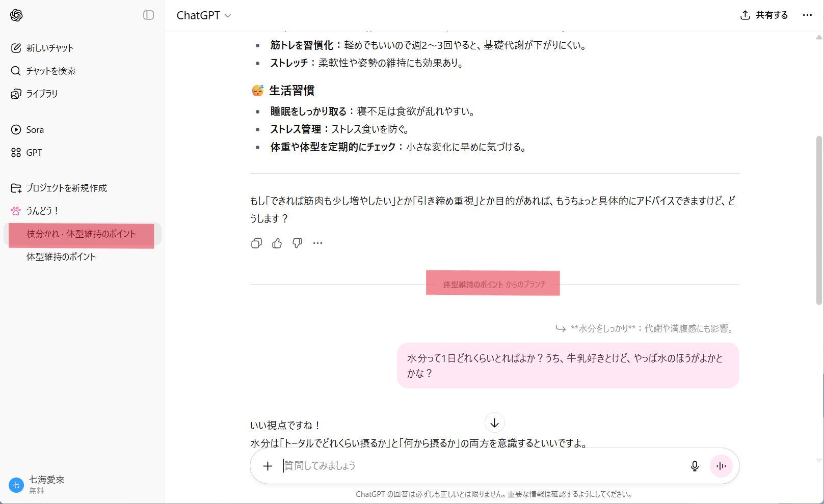Open the GPT explore page

34,153
